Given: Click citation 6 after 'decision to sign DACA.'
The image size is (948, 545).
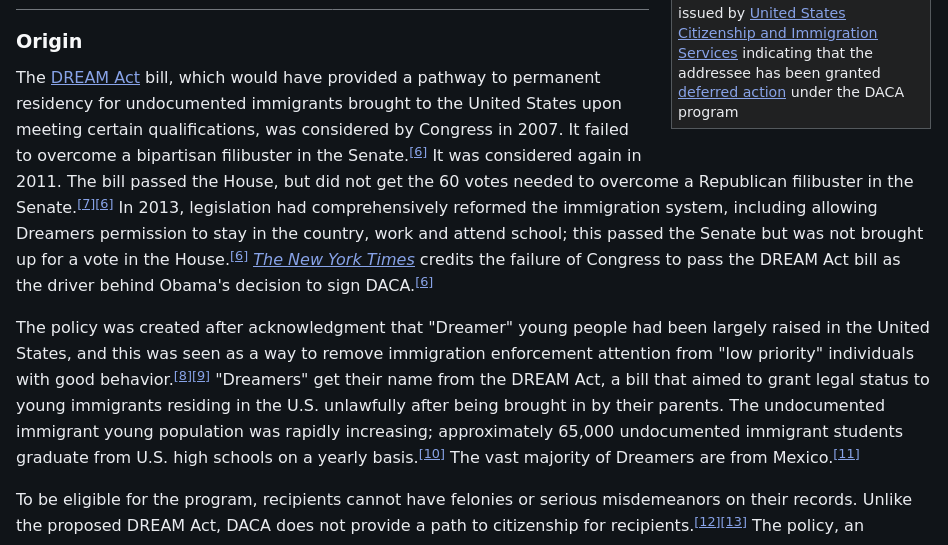Looking at the screenshot, I should point(424,283).
